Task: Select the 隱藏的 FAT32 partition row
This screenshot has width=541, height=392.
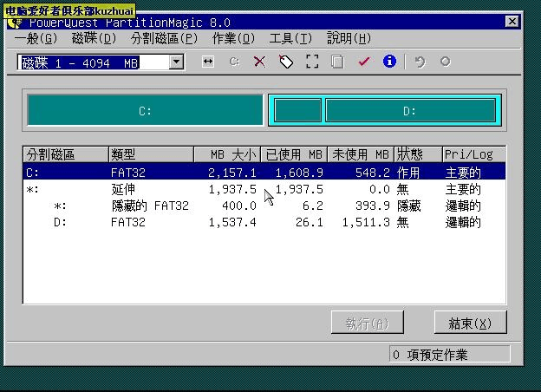Action: pyautogui.click(x=264, y=206)
